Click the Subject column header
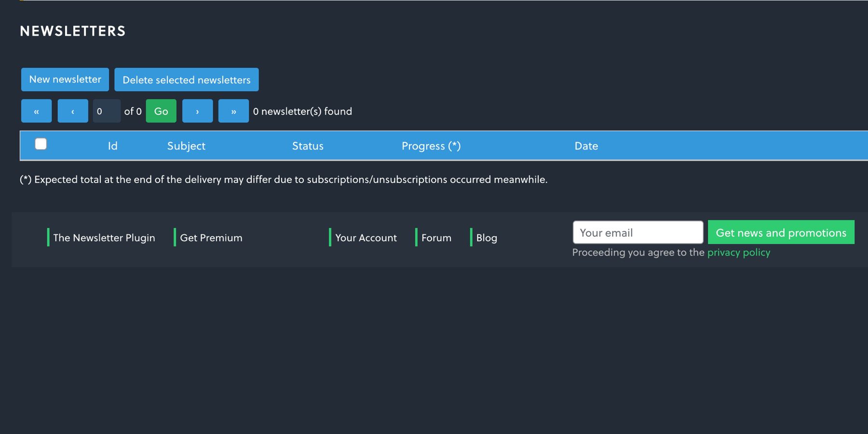868x434 pixels. click(x=186, y=146)
